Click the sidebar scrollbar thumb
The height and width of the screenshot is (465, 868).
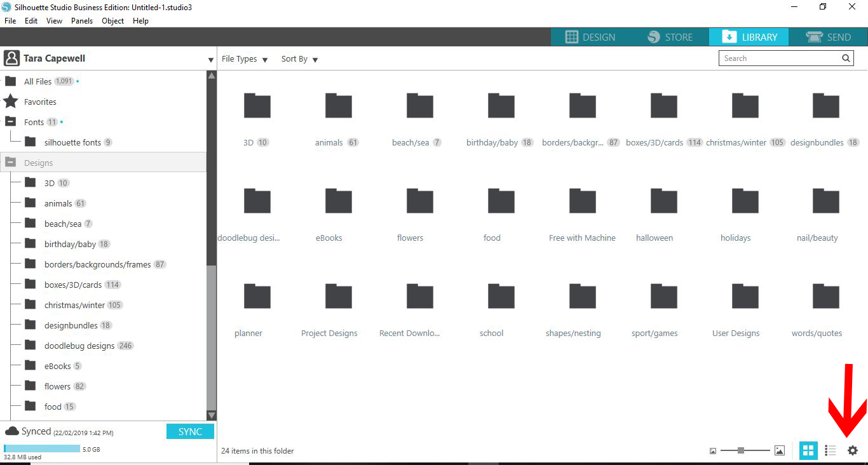coord(212,338)
